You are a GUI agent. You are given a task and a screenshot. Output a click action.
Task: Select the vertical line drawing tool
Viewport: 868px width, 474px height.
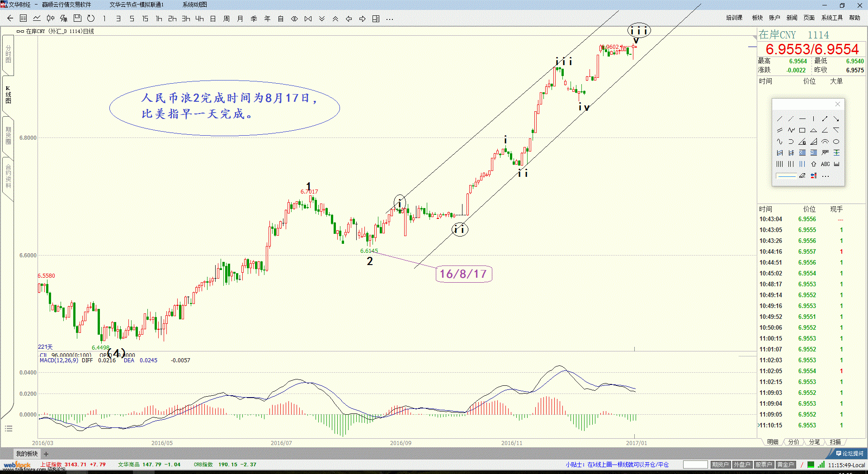pyautogui.click(x=813, y=119)
